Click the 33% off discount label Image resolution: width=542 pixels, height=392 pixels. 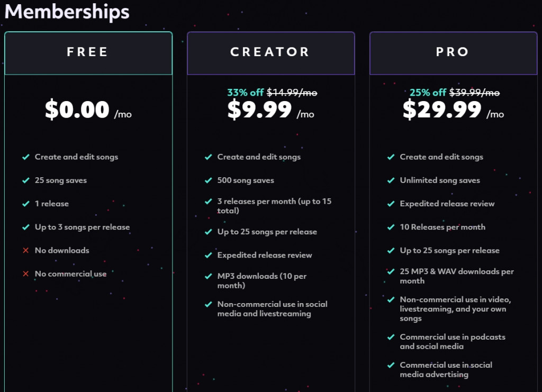click(x=245, y=93)
